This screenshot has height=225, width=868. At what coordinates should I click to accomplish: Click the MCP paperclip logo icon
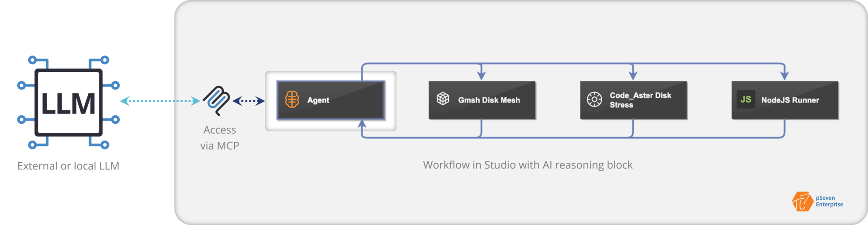coord(216,101)
